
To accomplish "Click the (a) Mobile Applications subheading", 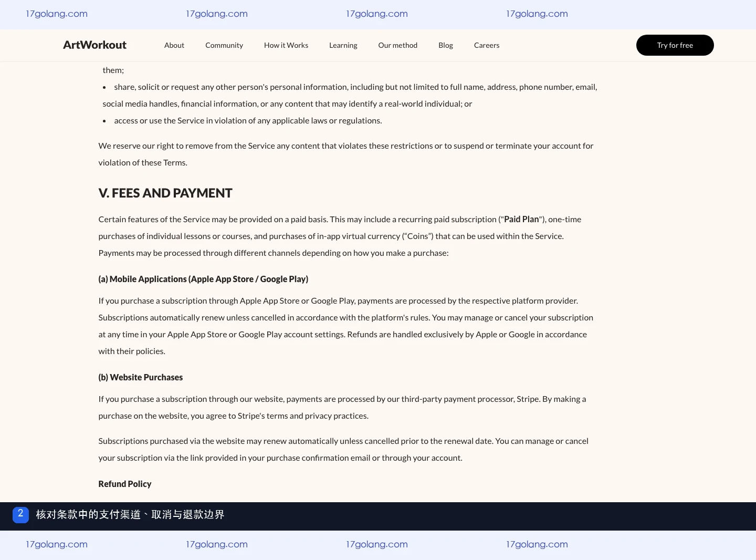I will tap(203, 279).
